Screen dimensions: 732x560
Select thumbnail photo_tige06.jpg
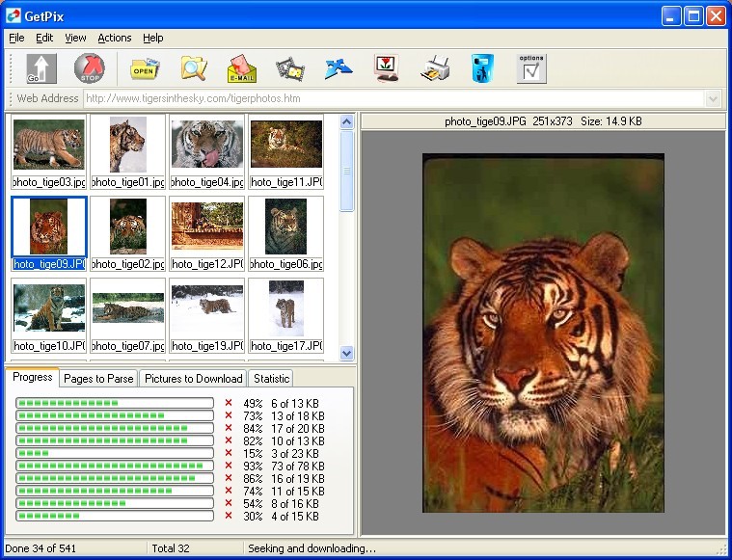coord(286,234)
